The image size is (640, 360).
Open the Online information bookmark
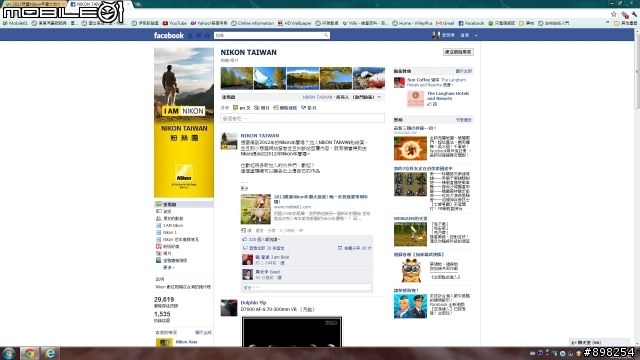(x=252, y=23)
